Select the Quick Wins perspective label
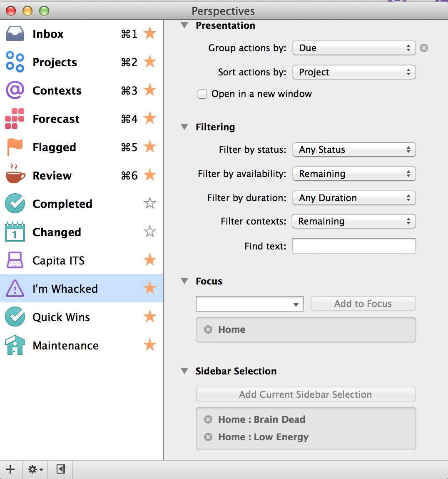448x479 pixels. [x=61, y=317]
